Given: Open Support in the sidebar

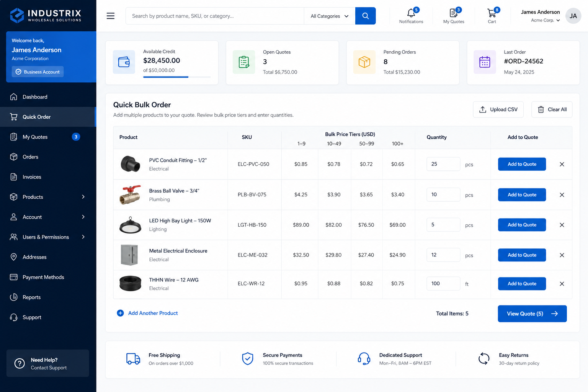Looking at the screenshot, I should coord(48,317).
